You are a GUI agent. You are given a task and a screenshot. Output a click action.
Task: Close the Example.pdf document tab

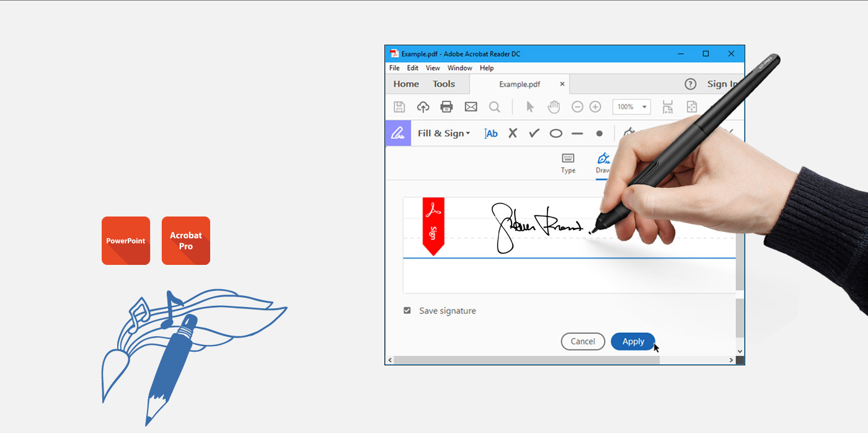pyautogui.click(x=562, y=83)
